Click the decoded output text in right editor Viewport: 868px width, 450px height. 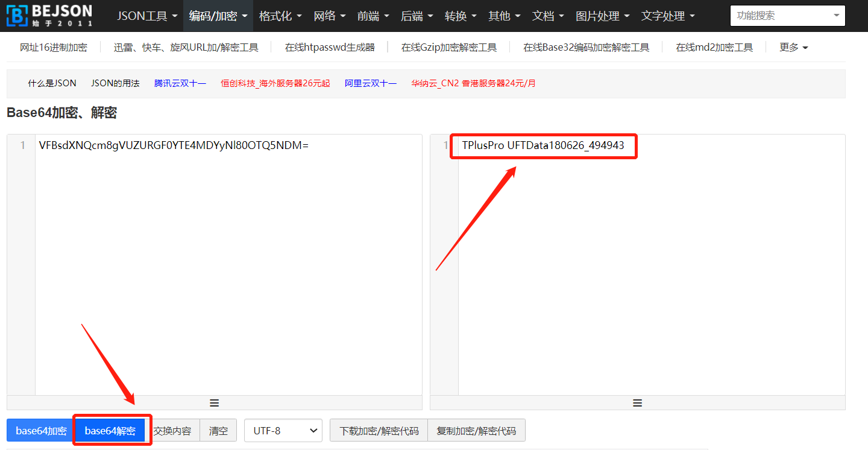542,145
